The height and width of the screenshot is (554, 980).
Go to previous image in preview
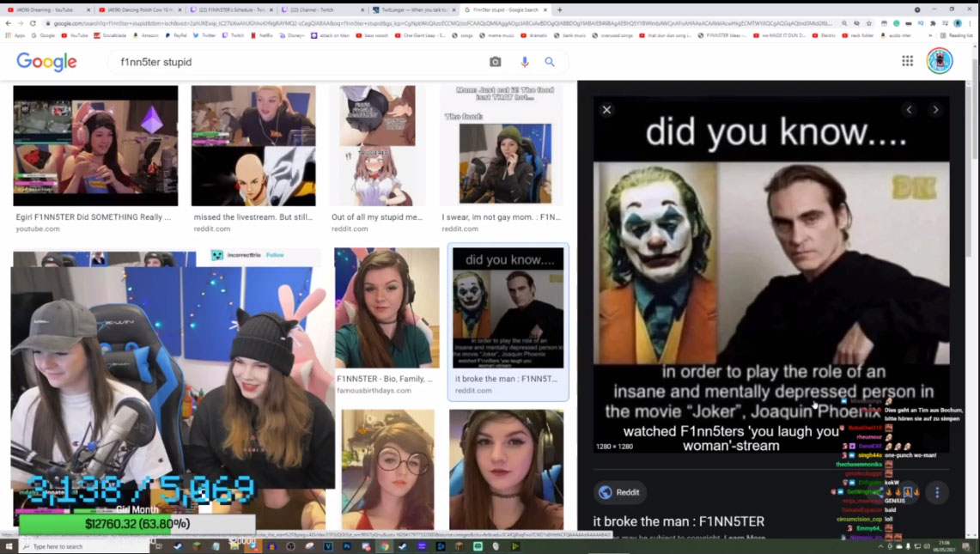909,109
